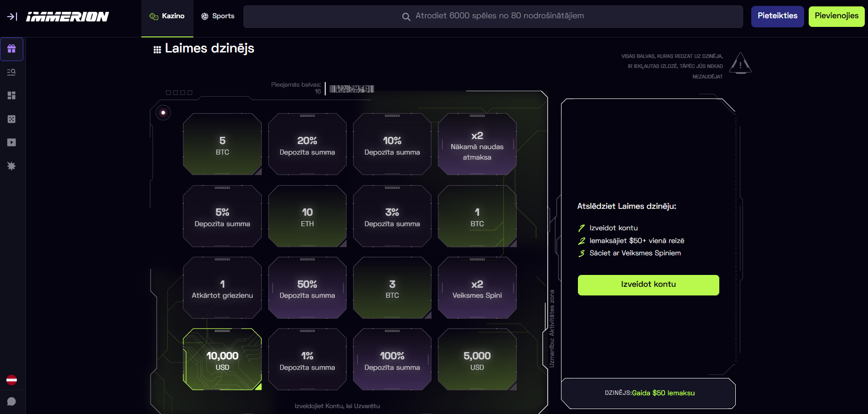The width and height of the screenshot is (868, 414).
Task: Switch to the Kazino tab
Action: [167, 16]
